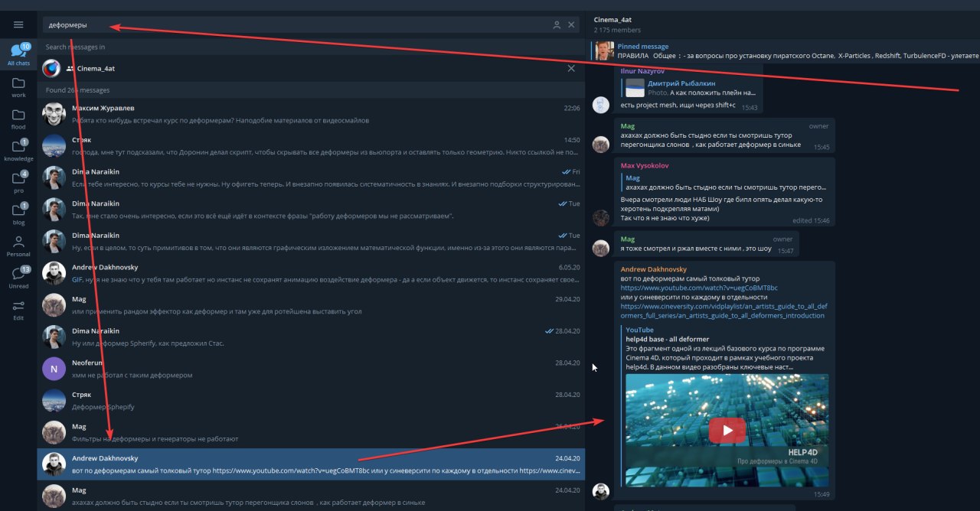This screenshot has width=980, height=511.
Task: Open the Andrew Dakhnovsky GIF result from 6.05.20
Action: [311, 274]
